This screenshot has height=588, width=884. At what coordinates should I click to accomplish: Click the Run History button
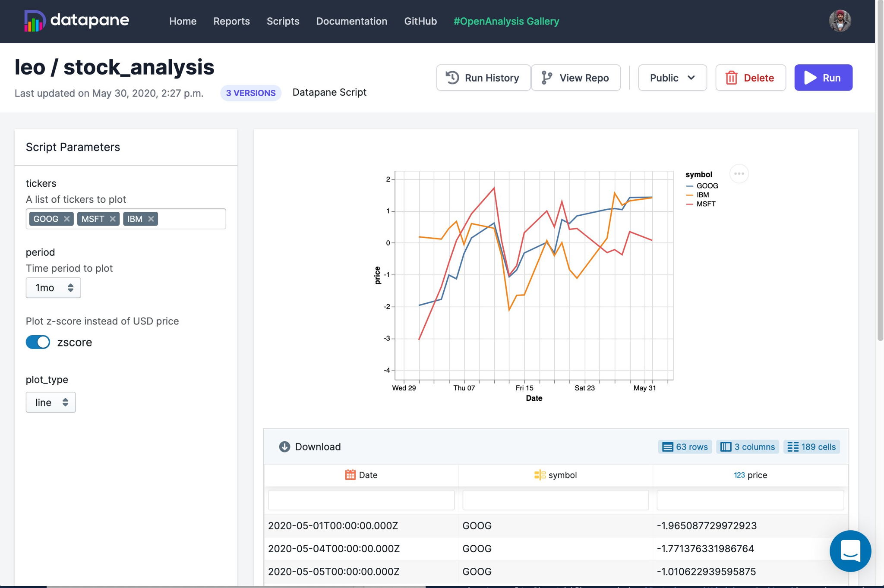(483, 78)
